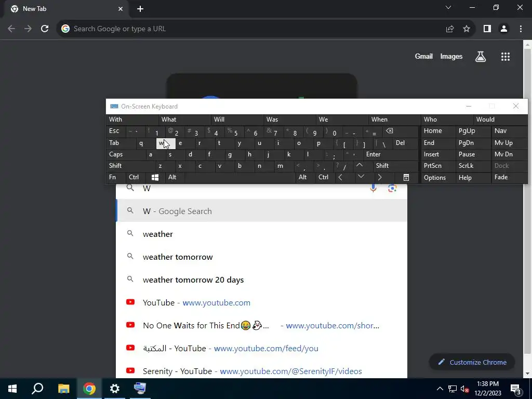Open a new tab with plus
Image resolution: width=532 pixels, height=399 pixels.
point(140,9)
